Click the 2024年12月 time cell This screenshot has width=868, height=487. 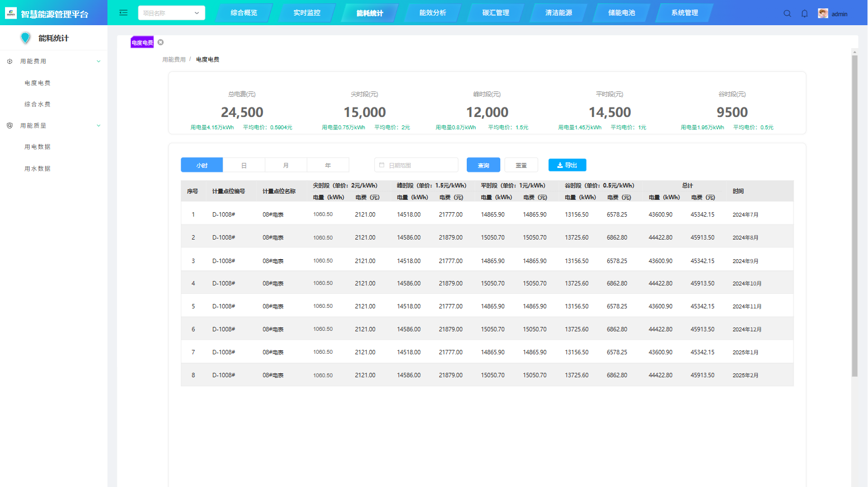[x=747, y=330]
